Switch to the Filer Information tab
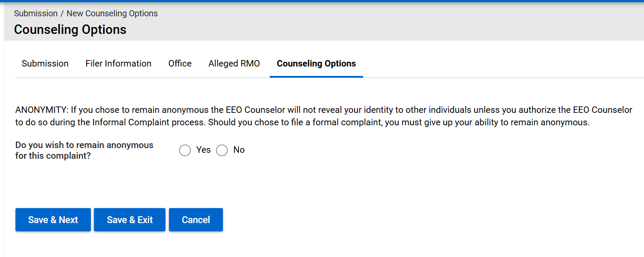 [118, 63]
